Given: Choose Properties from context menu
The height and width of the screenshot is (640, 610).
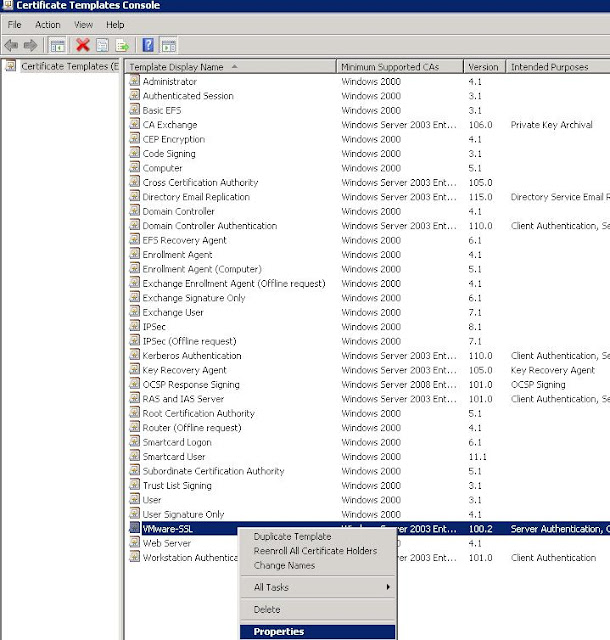Looking at the screenshot, I should click(x=317, y=631).
